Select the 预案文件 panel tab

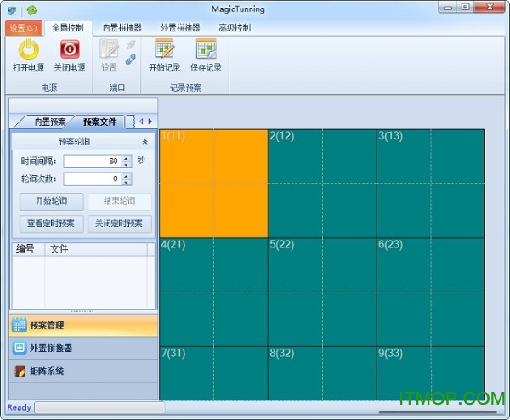[99, 122]
